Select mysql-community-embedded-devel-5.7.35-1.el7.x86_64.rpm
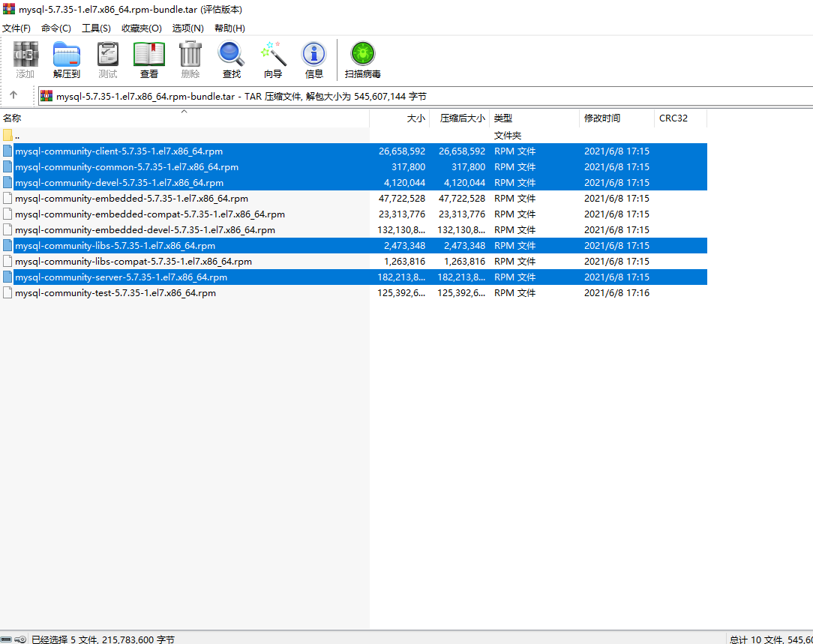The height and width of the screenshot is (644, 813). click(145, 229)
